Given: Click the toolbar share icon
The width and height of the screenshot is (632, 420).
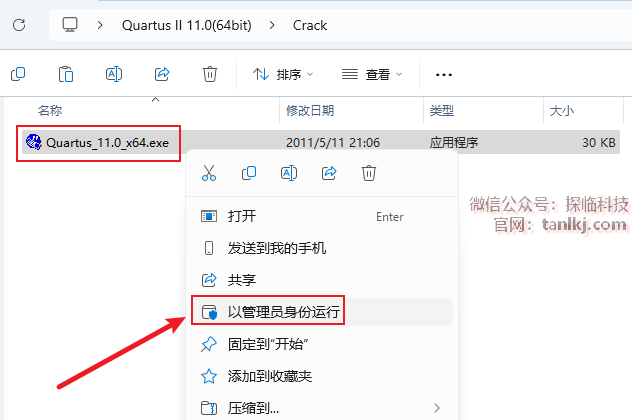Looking at the screenshot, I should click(162, 74).
